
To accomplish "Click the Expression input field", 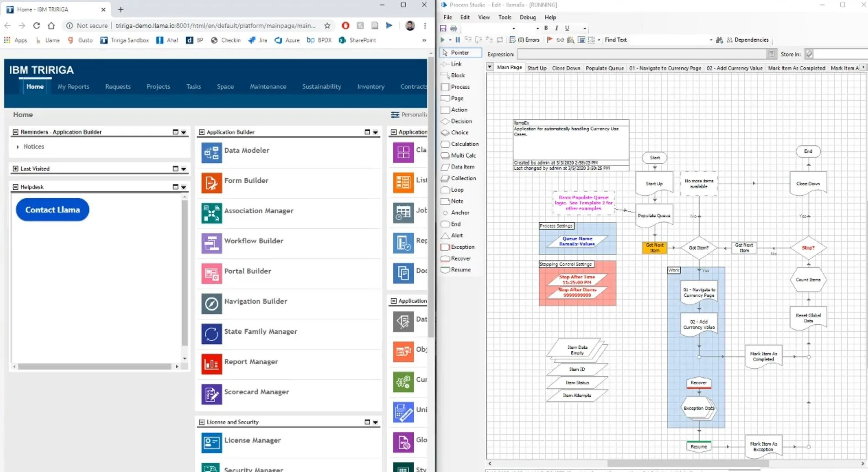I will pos(643,54).
